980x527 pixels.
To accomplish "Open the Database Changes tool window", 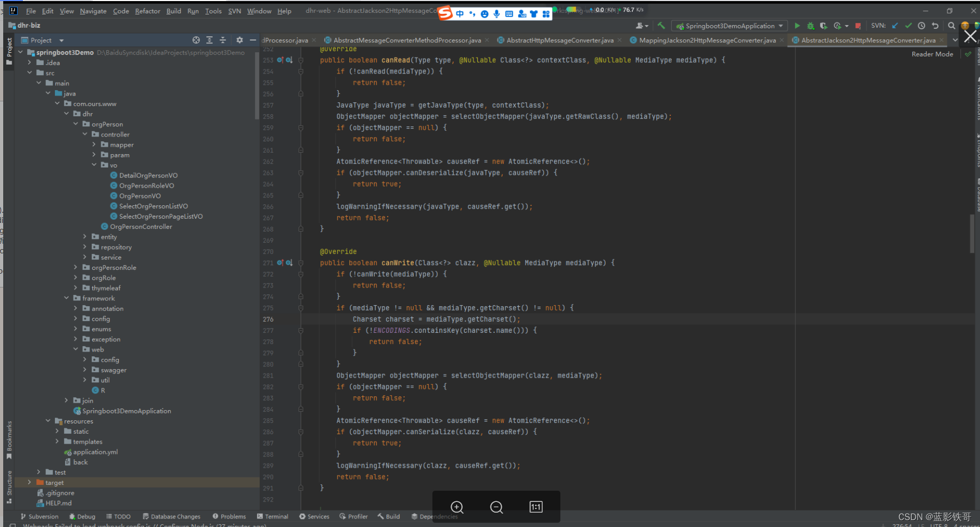I will (x=172, y=516).
